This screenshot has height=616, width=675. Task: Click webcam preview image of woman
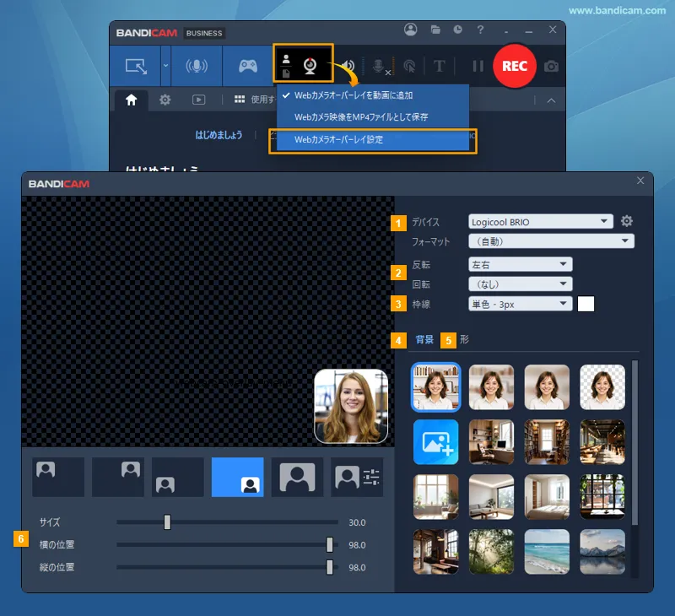(x=351, y=406)
